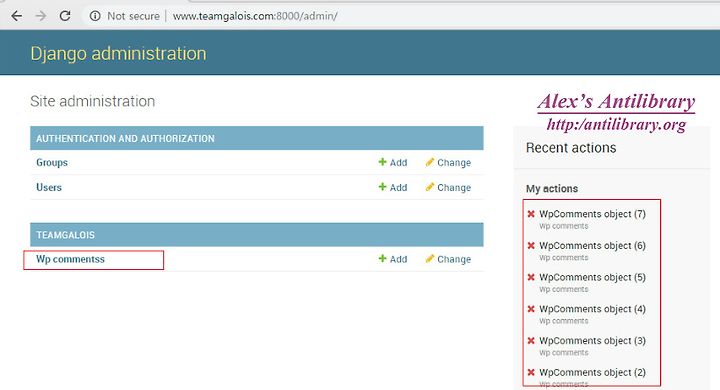Click the Recent actions heading
Viewport: 720px width, 390px height.
(571, 148)
